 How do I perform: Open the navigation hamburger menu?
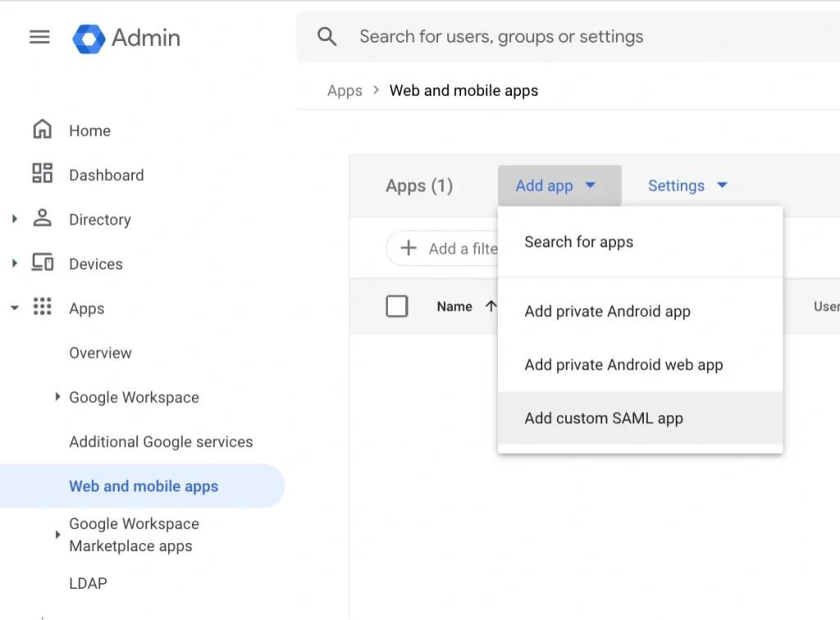coord(39,37)
